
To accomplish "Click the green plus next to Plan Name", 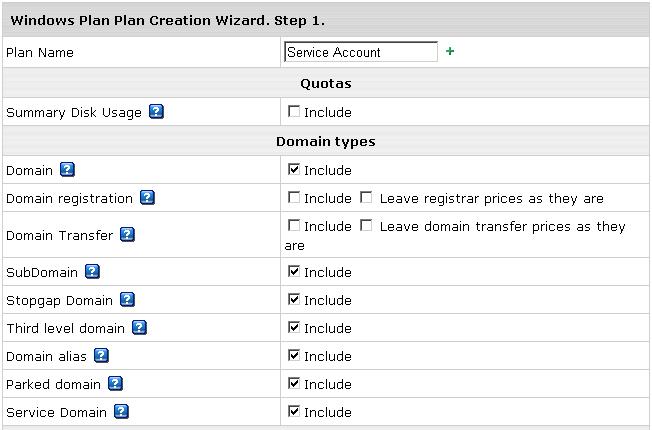I will pos(450,51).
